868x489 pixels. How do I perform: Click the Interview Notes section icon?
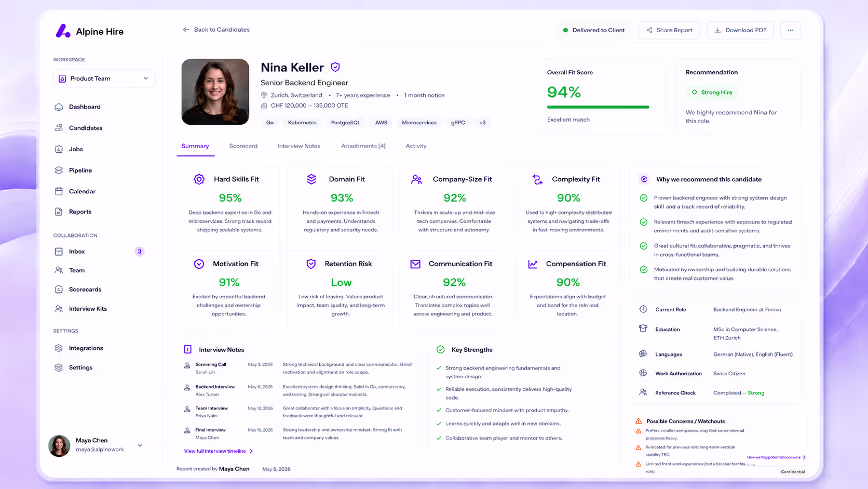click(188, 350)
